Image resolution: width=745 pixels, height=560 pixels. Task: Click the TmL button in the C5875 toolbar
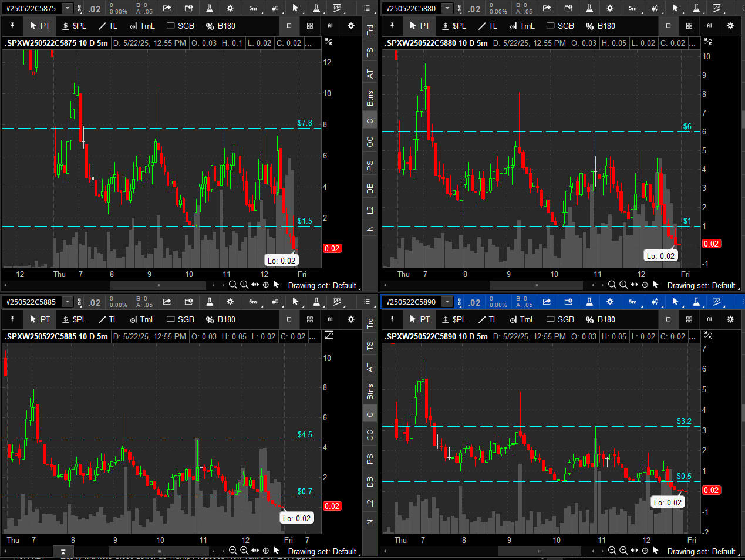pyautogui.click(x=142, y=26)
